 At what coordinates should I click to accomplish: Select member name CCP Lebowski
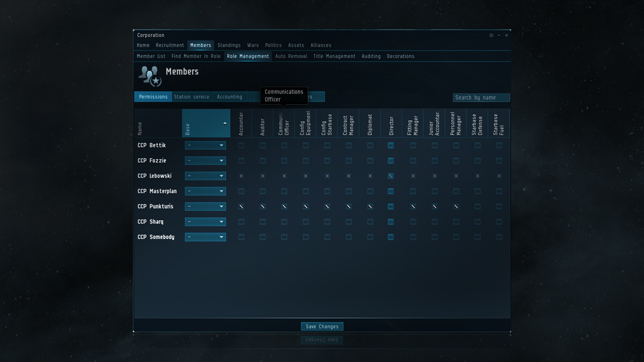coord(155,176)
